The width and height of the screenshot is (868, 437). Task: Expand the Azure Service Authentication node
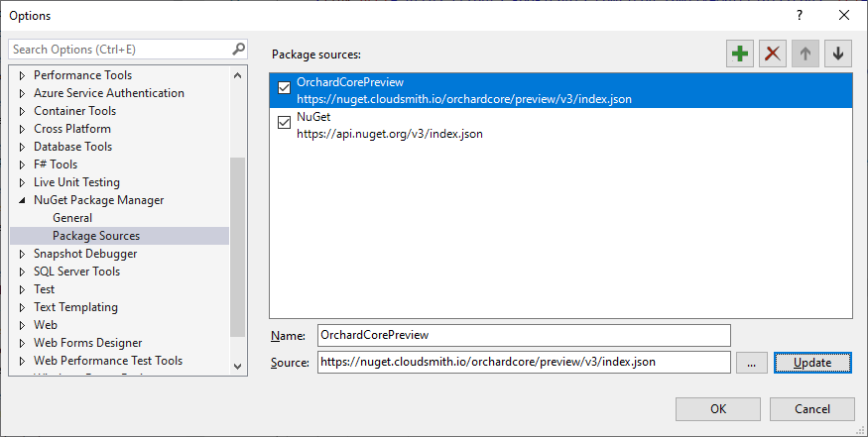(x=22, y=93)
